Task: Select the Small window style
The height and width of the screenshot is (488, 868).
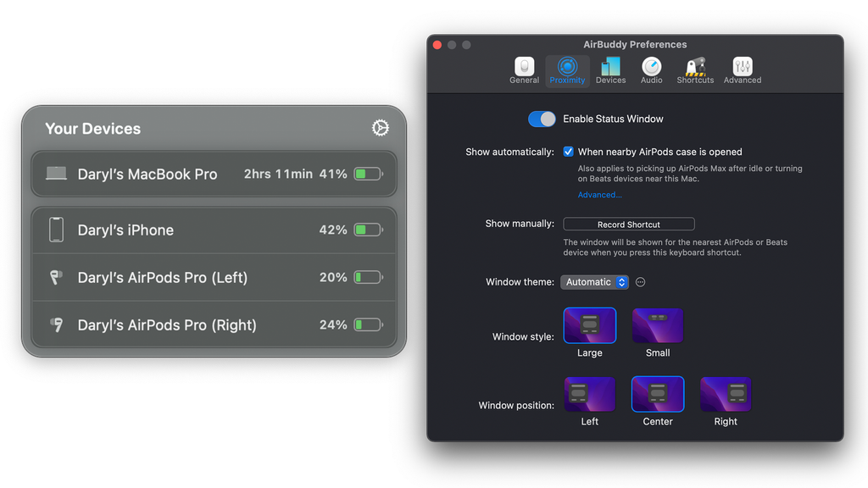Action: point(657,325)
